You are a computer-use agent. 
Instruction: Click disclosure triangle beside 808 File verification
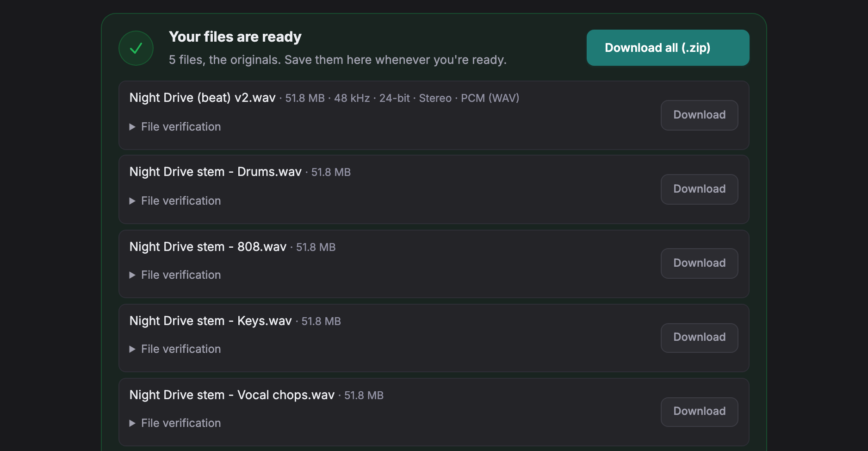point(132,275)
